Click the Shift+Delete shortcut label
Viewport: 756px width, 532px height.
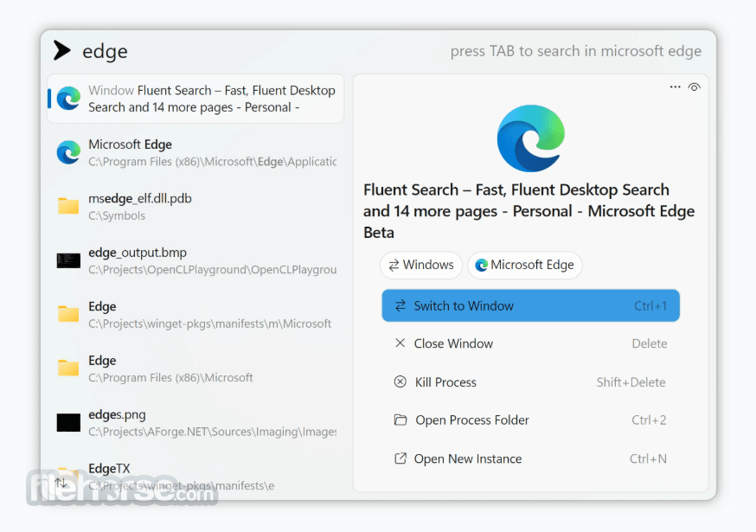coord(631,382)
